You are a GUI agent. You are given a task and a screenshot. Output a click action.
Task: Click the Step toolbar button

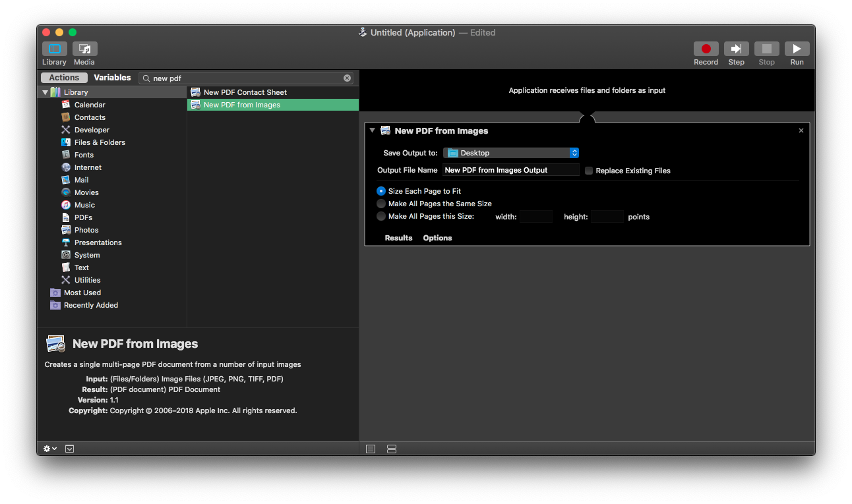tap(736, 49)
